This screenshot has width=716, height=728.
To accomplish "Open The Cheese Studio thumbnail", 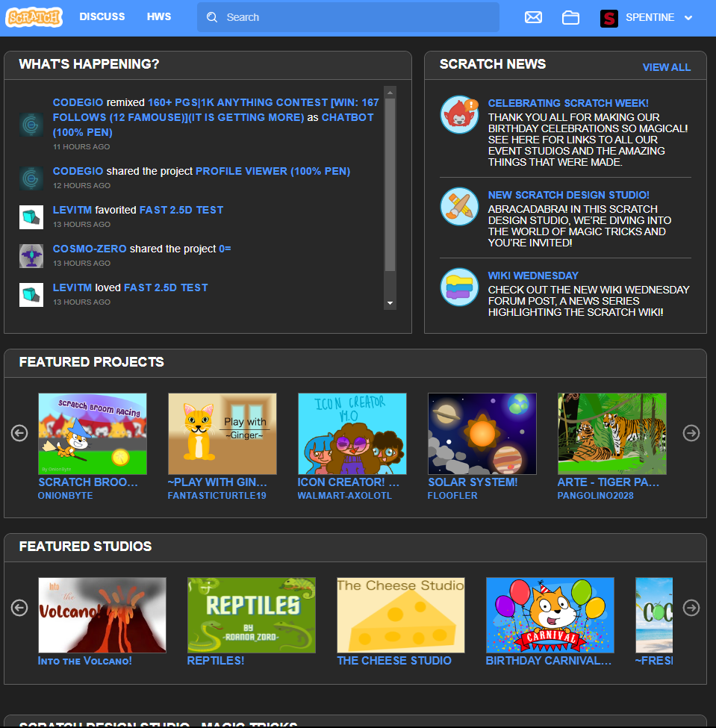I will click(400, 615).
